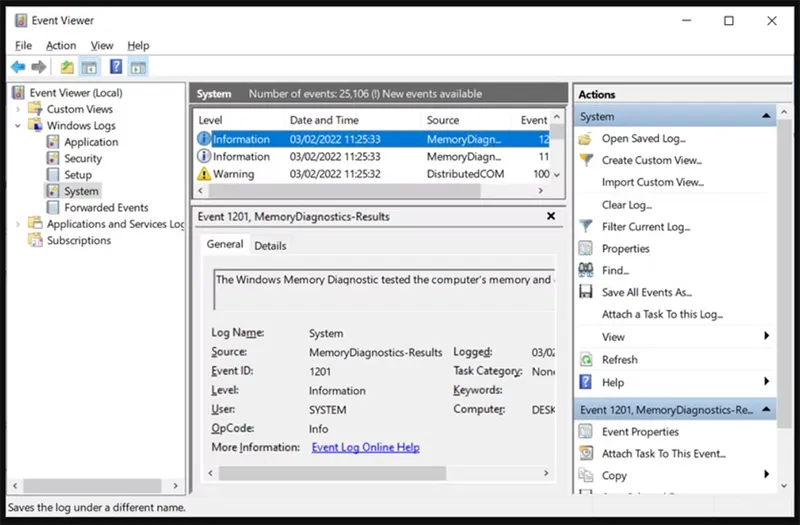
Task: Collapse the Windows Logs tree node
Action: [x=19, y=126]
